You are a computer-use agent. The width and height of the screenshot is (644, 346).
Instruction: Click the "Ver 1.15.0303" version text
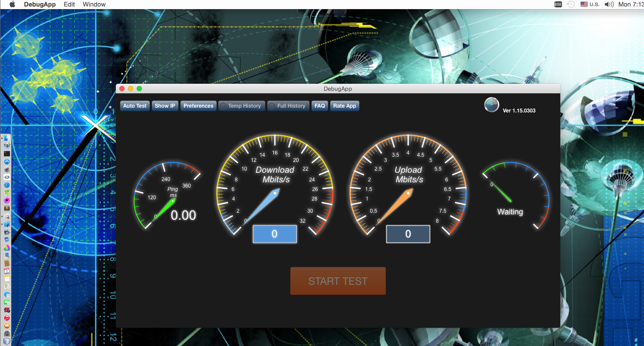coord(519,111)
